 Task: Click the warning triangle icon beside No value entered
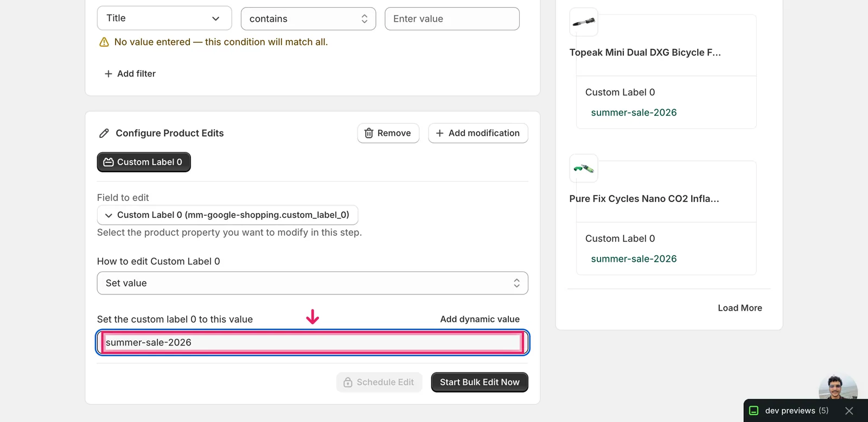click(104, 42)
